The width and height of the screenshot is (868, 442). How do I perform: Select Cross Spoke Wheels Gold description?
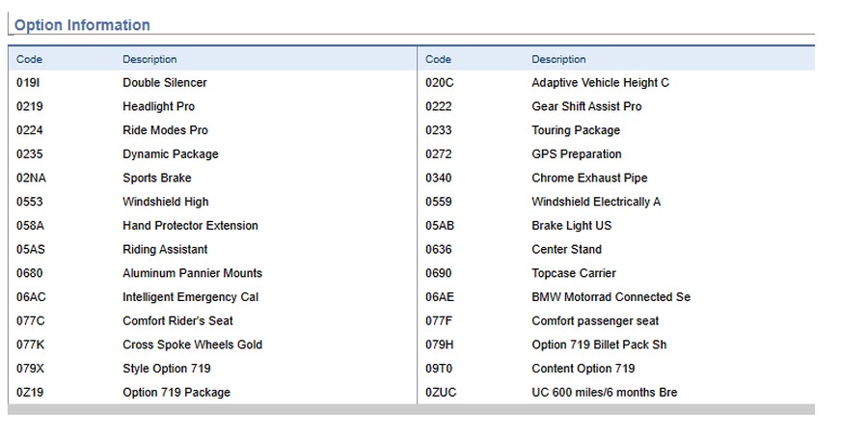[x=193, y=345]
